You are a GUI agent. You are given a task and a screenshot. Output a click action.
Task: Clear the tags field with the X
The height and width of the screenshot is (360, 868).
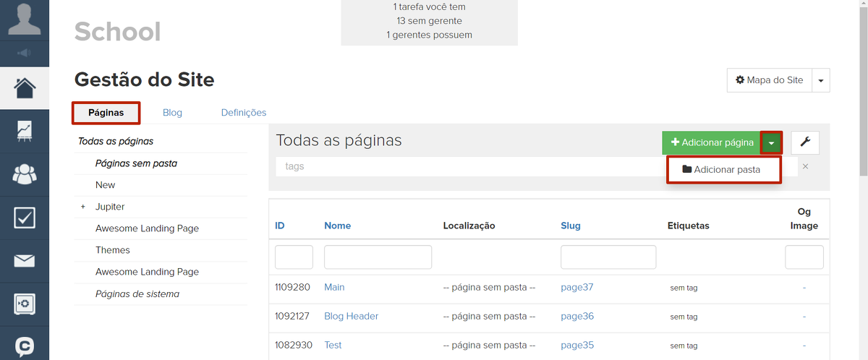point(805,166)
